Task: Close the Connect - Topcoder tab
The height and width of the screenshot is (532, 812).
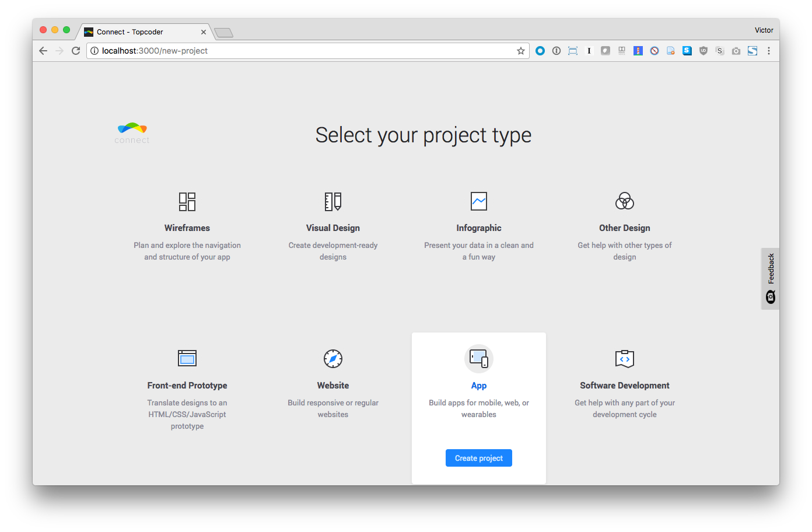Action: (x=204, y=32)
